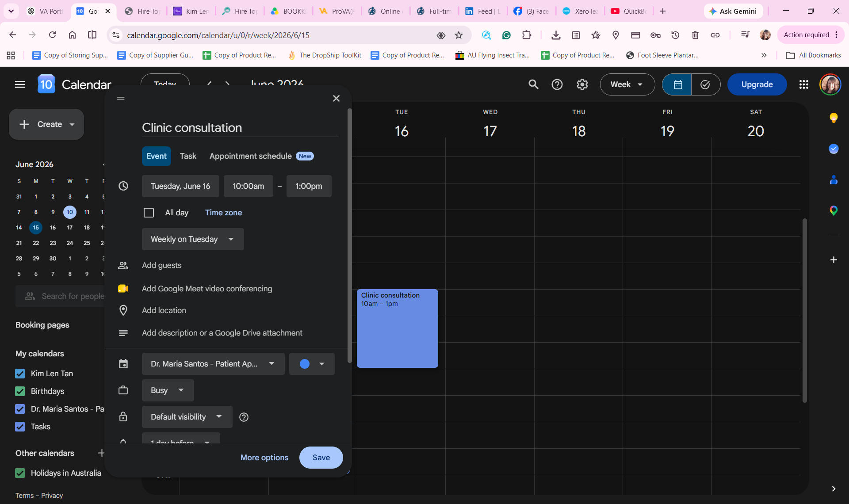Uncheck the Birthdays calendar checkbox
The height and width of the screenshot is (504, 849).
pyautogui.click(x=20, y=391)
